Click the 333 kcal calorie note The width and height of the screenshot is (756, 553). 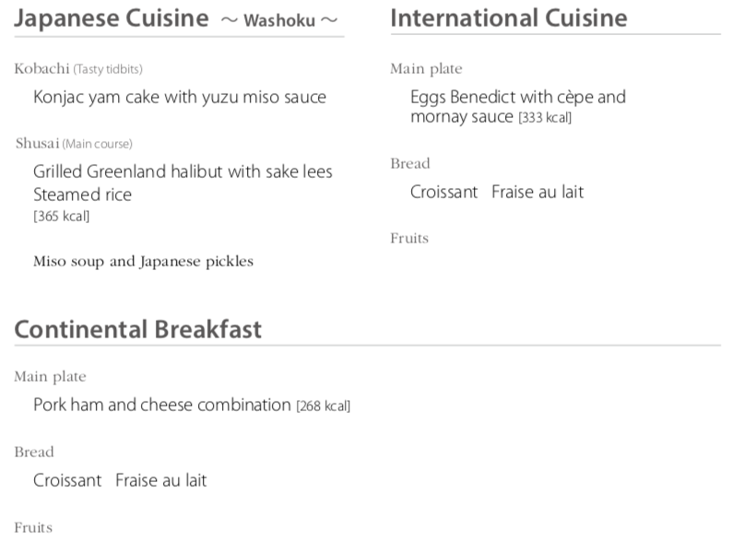click(544, 118)
